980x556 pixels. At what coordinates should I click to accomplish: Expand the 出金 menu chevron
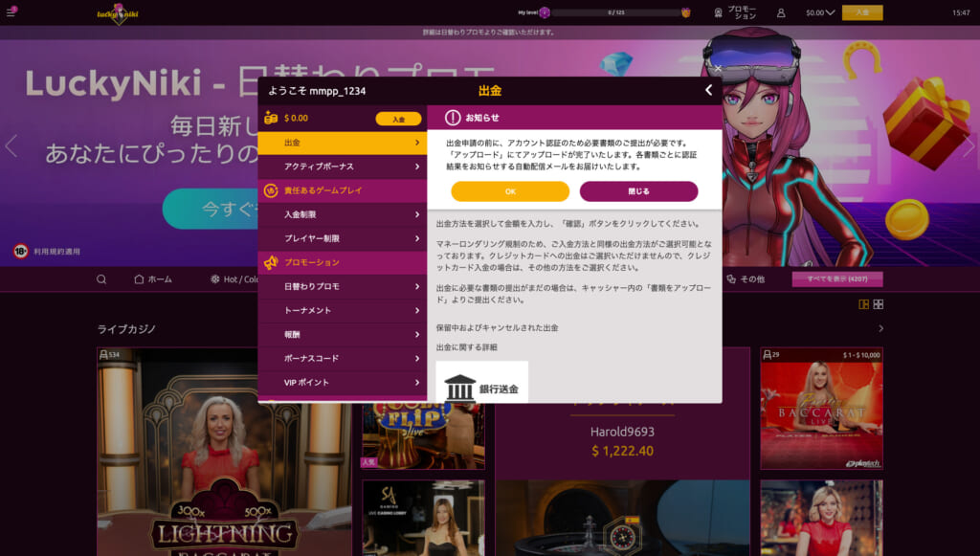(x=417, y=143)
